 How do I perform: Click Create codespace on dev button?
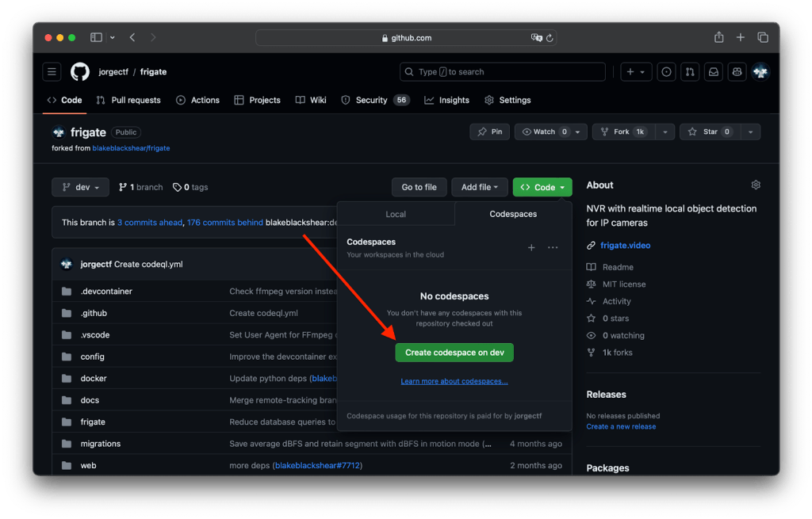pyautogui.click(x=454, y=353)
